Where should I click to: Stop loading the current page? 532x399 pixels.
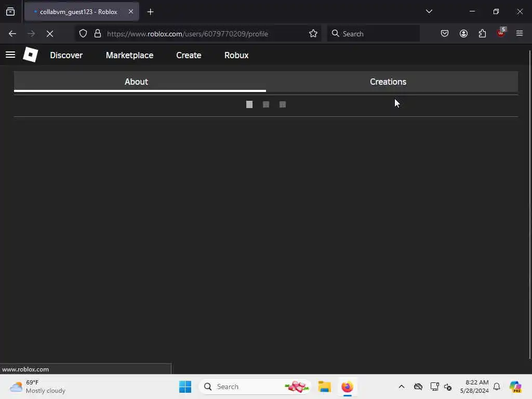point(50,34)
